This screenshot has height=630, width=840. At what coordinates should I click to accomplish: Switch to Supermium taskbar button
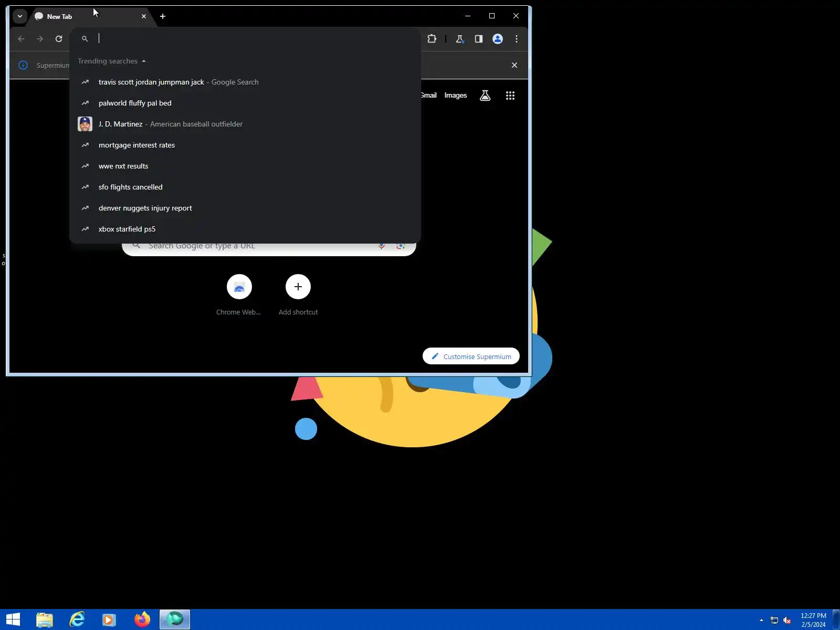[175, 620]
